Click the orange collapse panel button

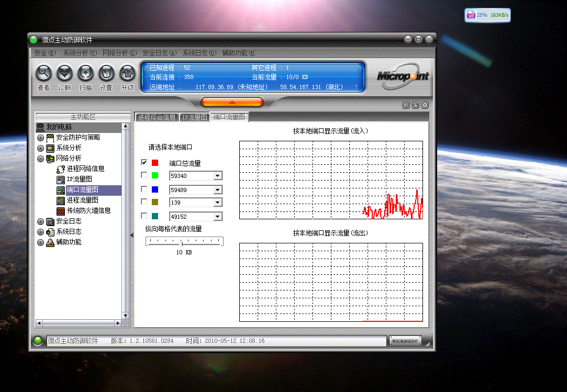coord(232,102)
